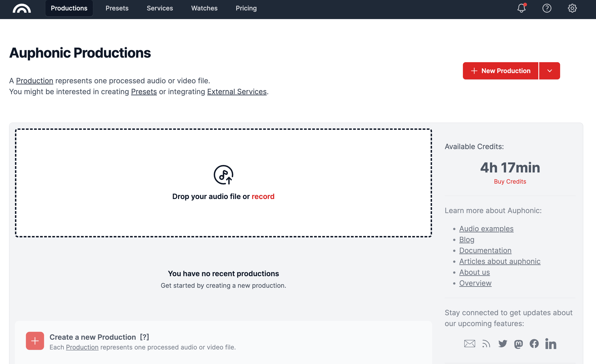Click the Auphonic logo in the navbar

pyautogui.click(x=22, y=8)
